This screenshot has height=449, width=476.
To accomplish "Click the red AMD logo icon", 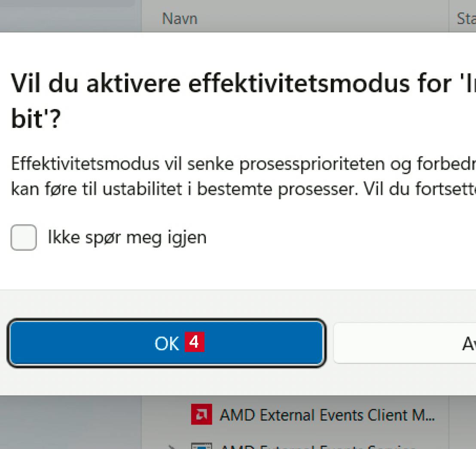I will click(x=201, y=415).
